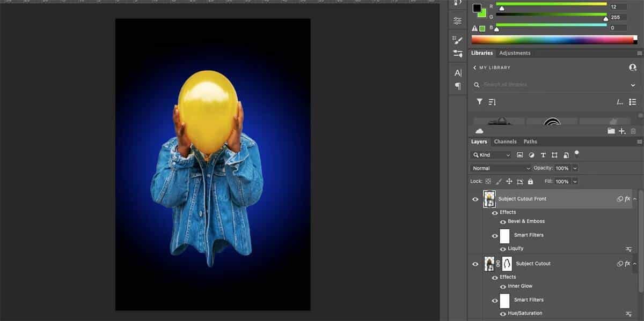The width and height of the screenshot is (644, 321).
Task: Select the type layers filter icon
Action: 543,155
